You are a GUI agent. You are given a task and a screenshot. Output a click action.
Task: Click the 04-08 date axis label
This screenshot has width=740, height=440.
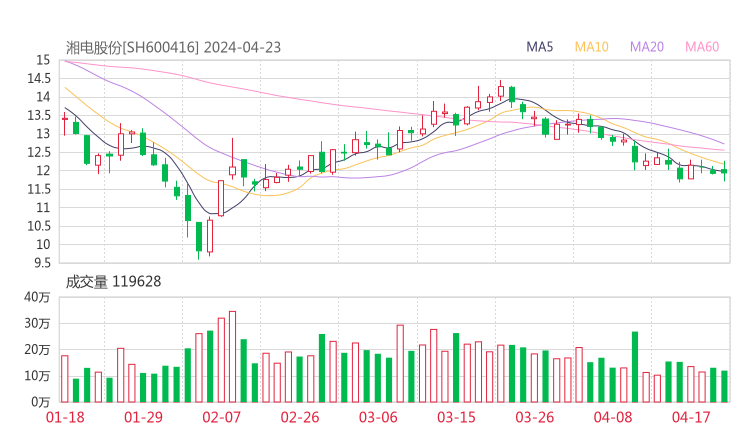[613, 417]
